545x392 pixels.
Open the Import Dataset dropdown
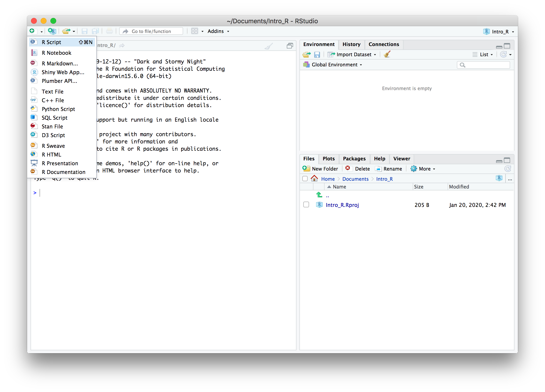click(352, 55)
